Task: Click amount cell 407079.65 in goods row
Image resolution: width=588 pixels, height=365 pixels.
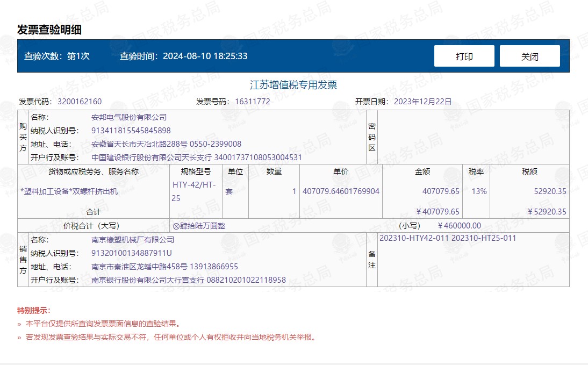Action: [x=441, y=191]
